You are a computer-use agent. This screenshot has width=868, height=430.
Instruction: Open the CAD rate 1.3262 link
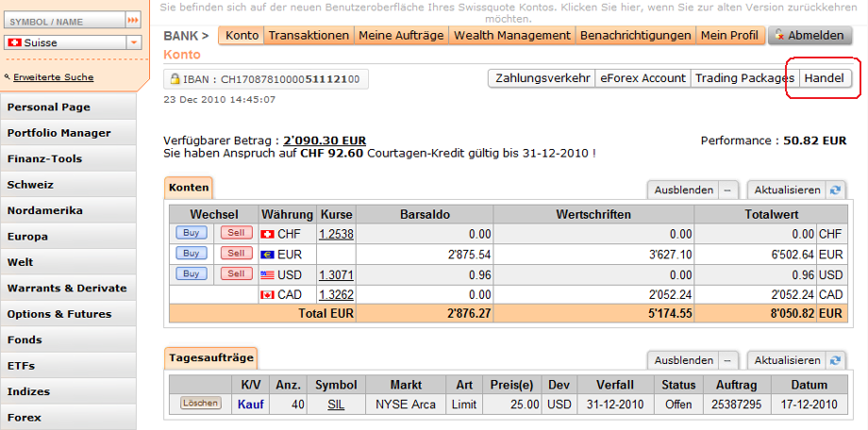[x=337, y=294]
